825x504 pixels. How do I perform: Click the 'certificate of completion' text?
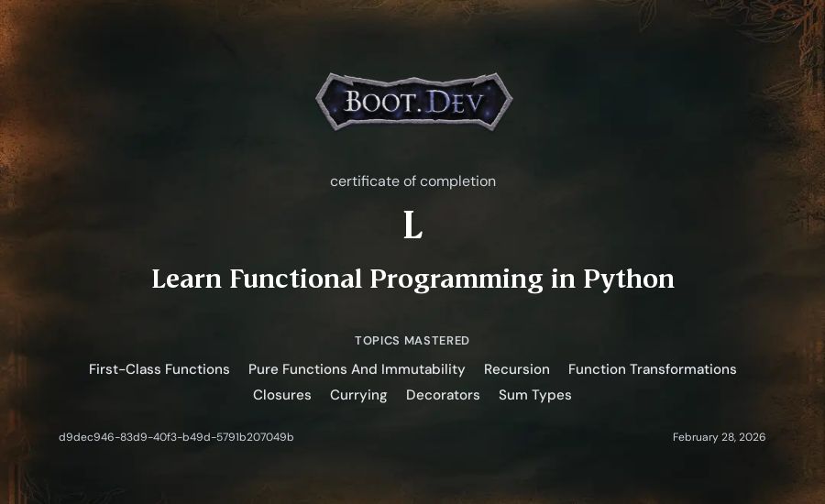pyautogui.click(x=412, y=181)
